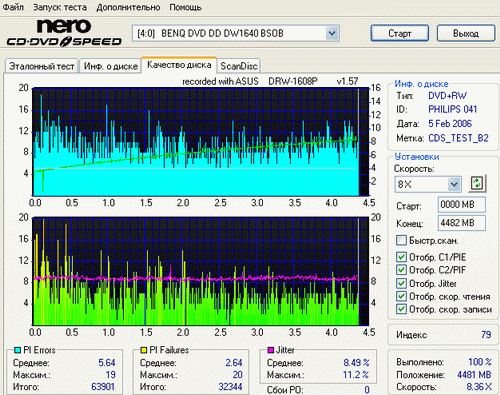Screen dimensions: 500x395
Task: Click the Конец 4482 MB field
Action: click(x=462, y=223)
